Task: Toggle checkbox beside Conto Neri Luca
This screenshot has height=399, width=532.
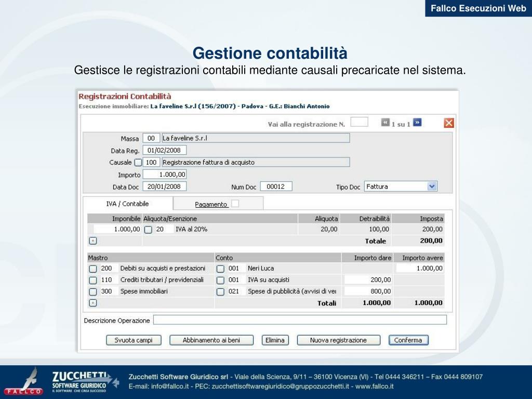Action: click(220, 269)
